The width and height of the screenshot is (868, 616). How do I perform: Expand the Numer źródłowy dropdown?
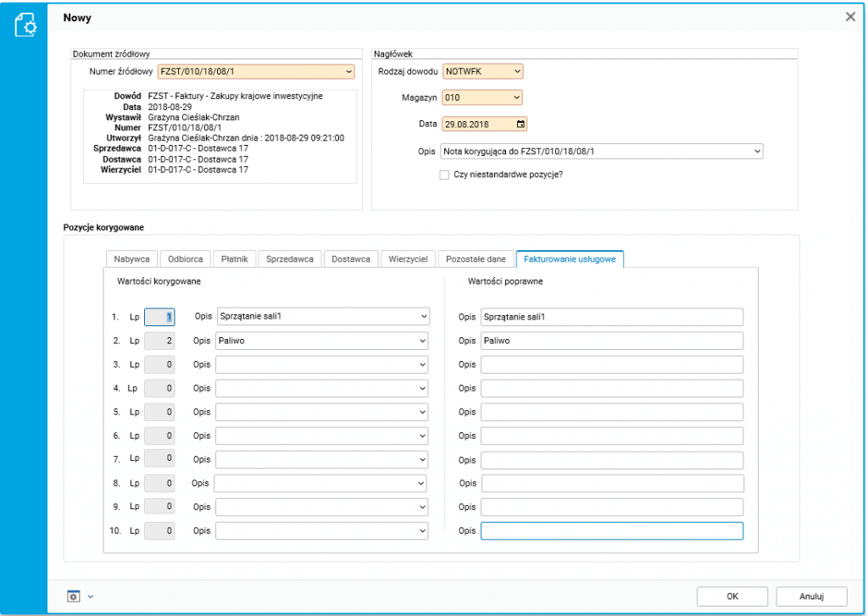tap(348, 71)
